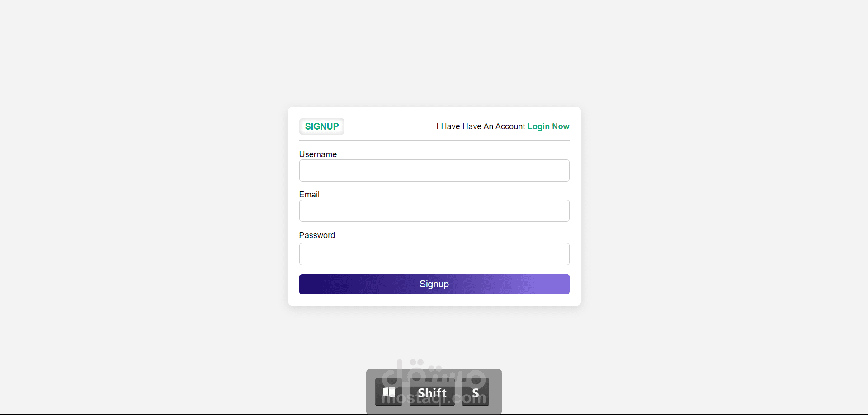Click the Username label text
Image resolution: width=868 pixels, height=415 pixels.
point(318,154)
